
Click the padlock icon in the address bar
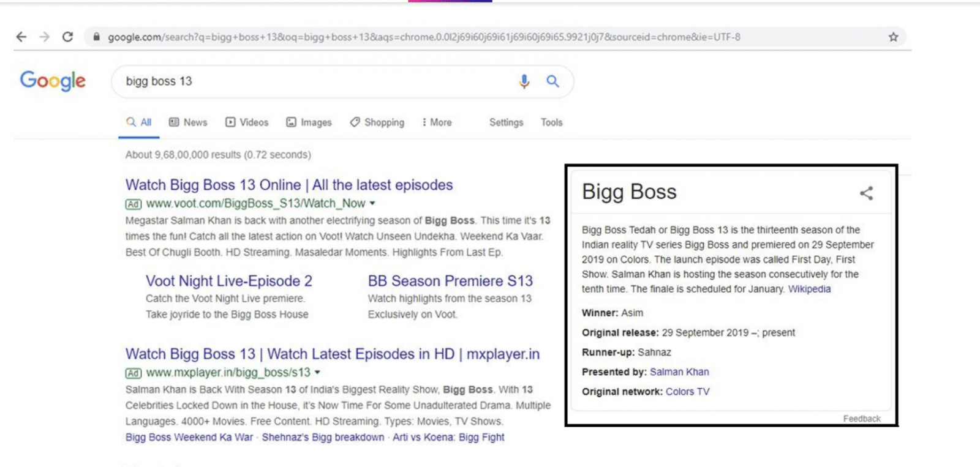point(96,37)
